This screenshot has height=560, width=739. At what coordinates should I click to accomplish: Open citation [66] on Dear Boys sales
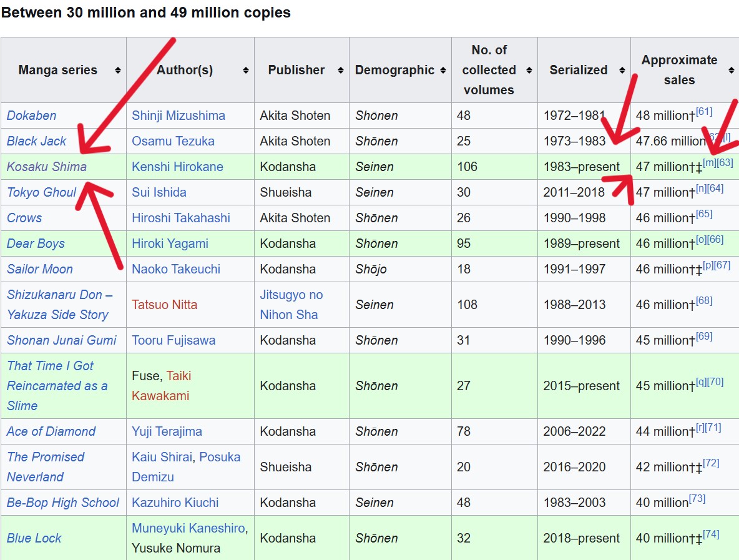pos(715,240)
